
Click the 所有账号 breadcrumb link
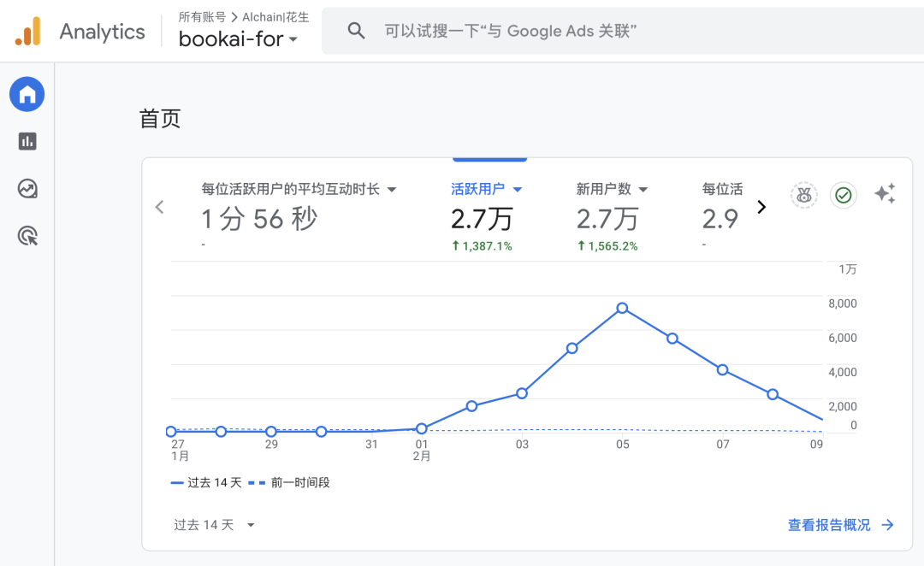pos(202,16)
